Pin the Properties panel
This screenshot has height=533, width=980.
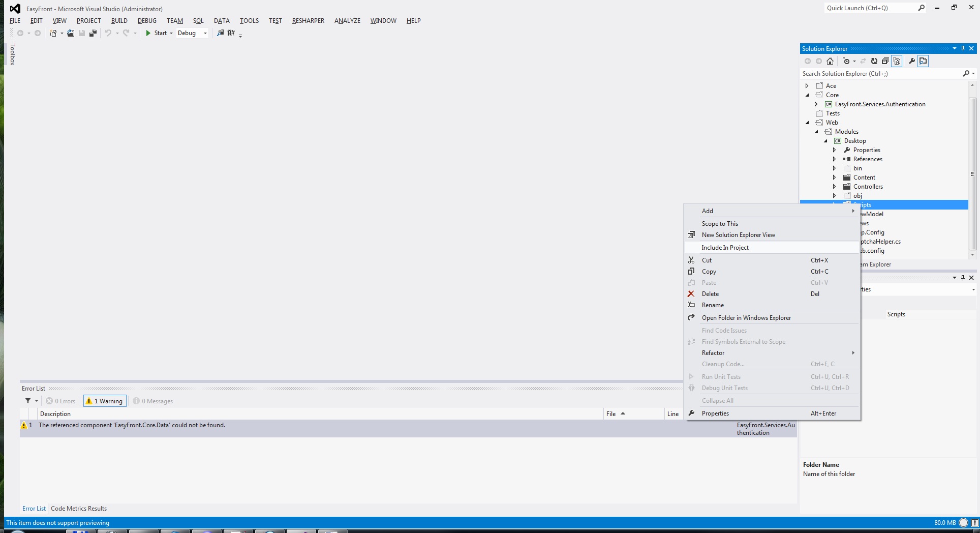(963, 278)
